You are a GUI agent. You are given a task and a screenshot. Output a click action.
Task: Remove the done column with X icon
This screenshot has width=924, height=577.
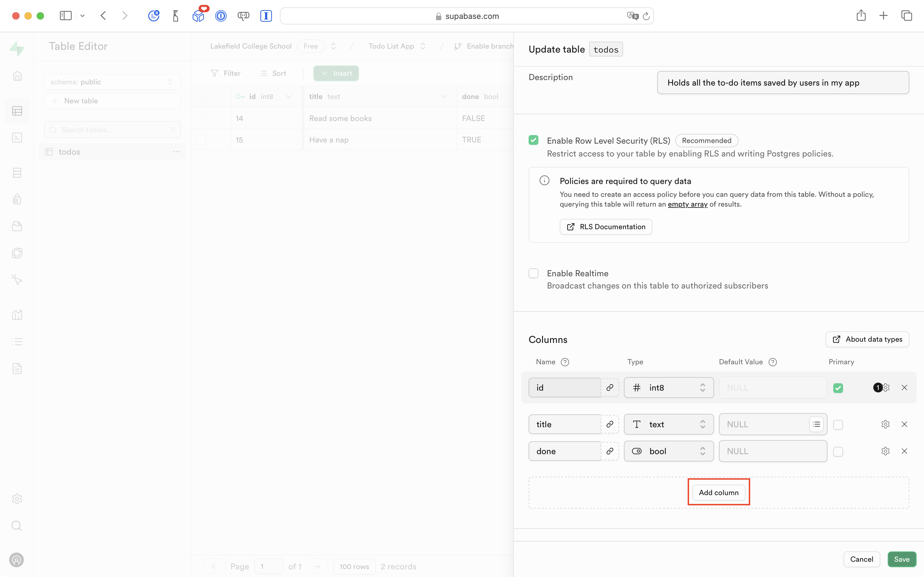point(904,451)
